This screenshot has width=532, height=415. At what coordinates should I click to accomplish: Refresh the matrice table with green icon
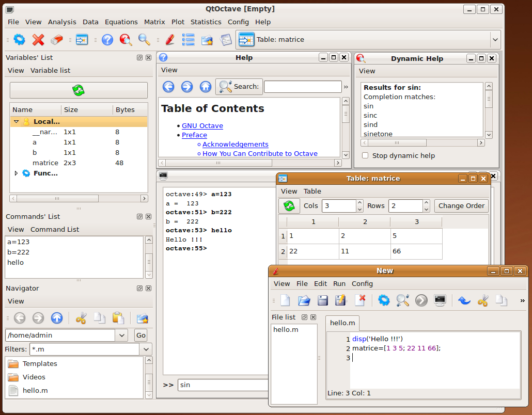click(x=289, y=206)
